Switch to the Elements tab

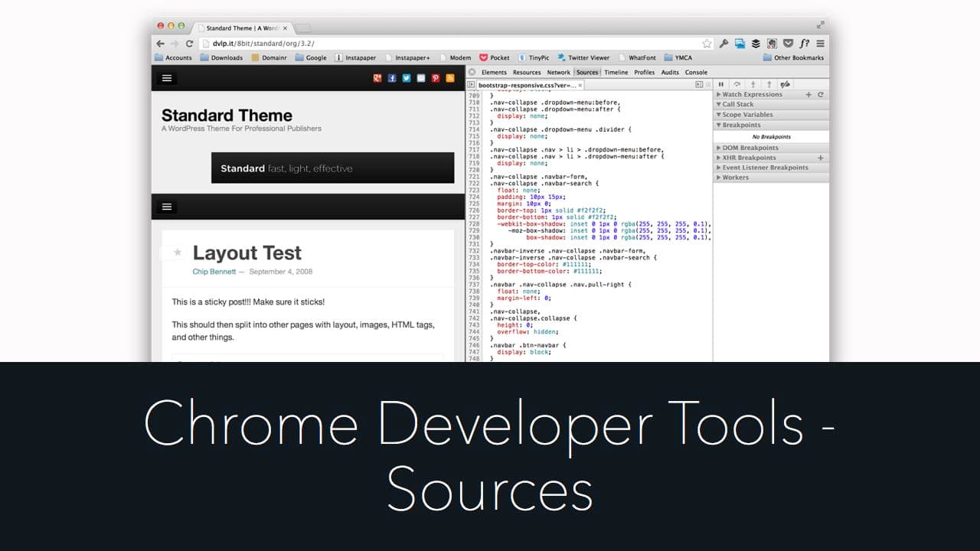tap(494, 73)
